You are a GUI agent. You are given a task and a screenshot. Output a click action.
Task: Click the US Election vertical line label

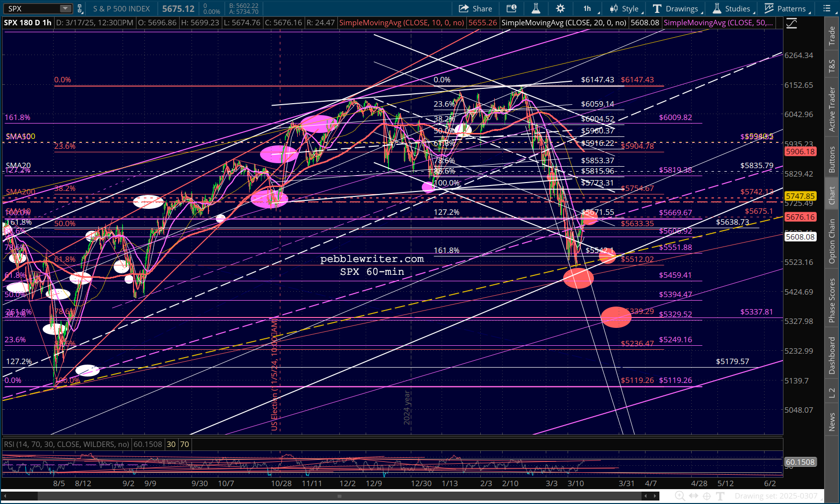click(274, 375)
